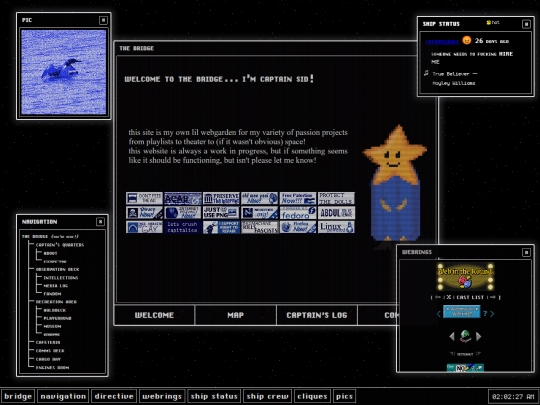The image size is (540, 405).
Task: Click the teal badge at webrings bottom
Action: coord(465,368)
